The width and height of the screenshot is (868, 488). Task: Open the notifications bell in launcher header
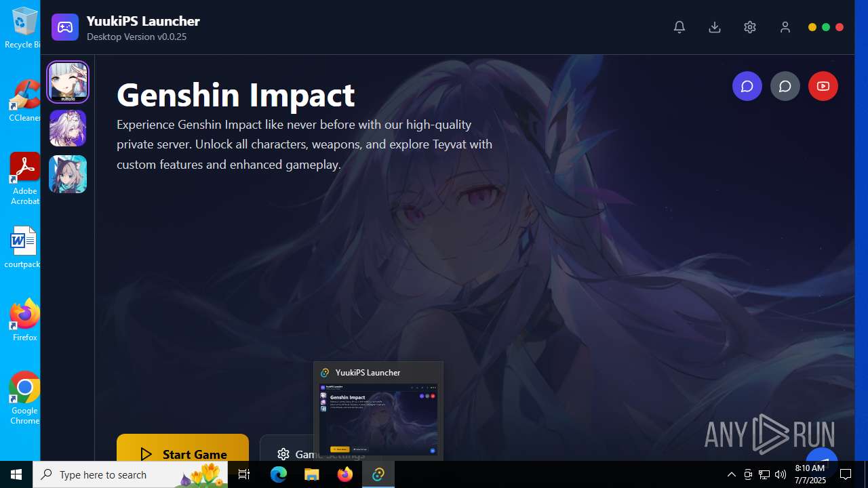679,27
